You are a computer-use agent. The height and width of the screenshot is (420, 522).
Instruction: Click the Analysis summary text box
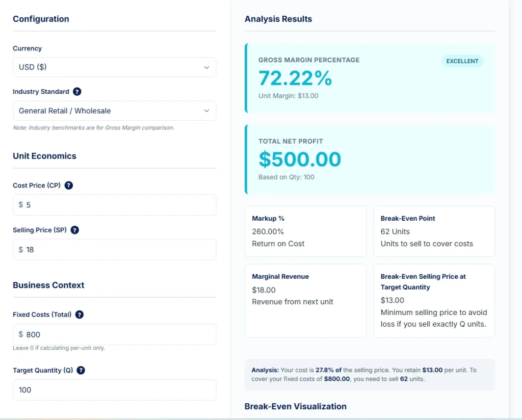(x=370, y=375)
